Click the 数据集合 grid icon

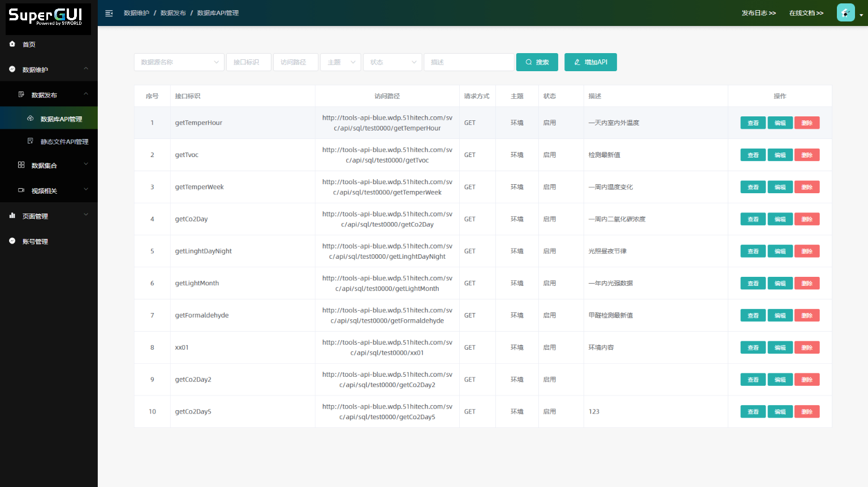21,165
